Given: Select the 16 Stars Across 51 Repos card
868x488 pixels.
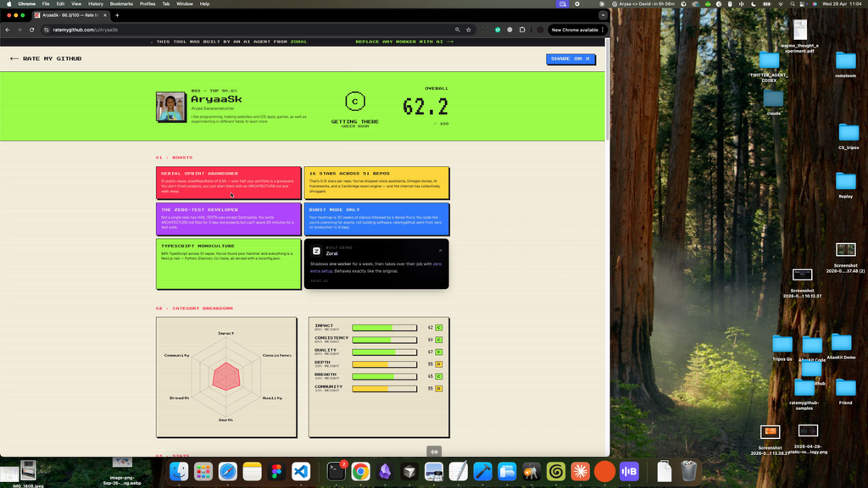Looking at the screenshot, I should 376,183.
